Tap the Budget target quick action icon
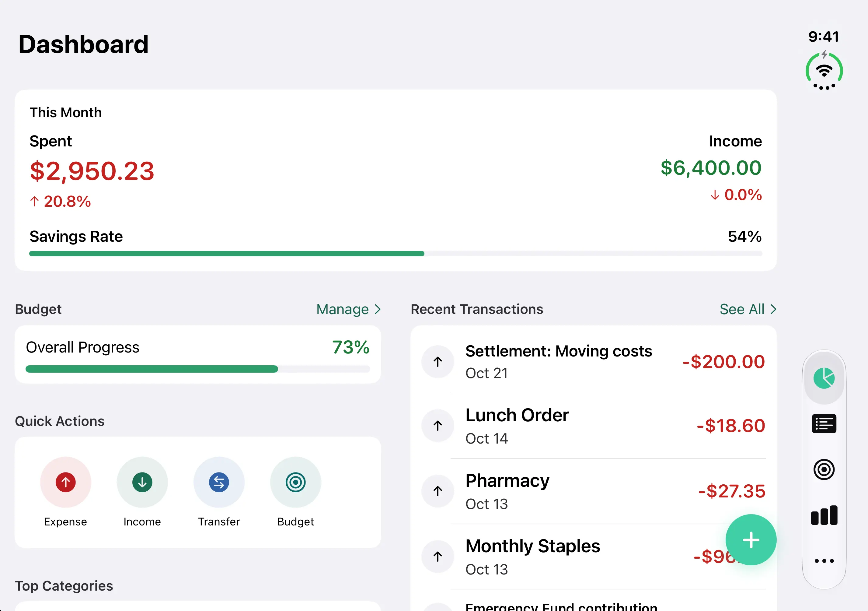This screenshot has width=868, height=611. pos(296,482)
